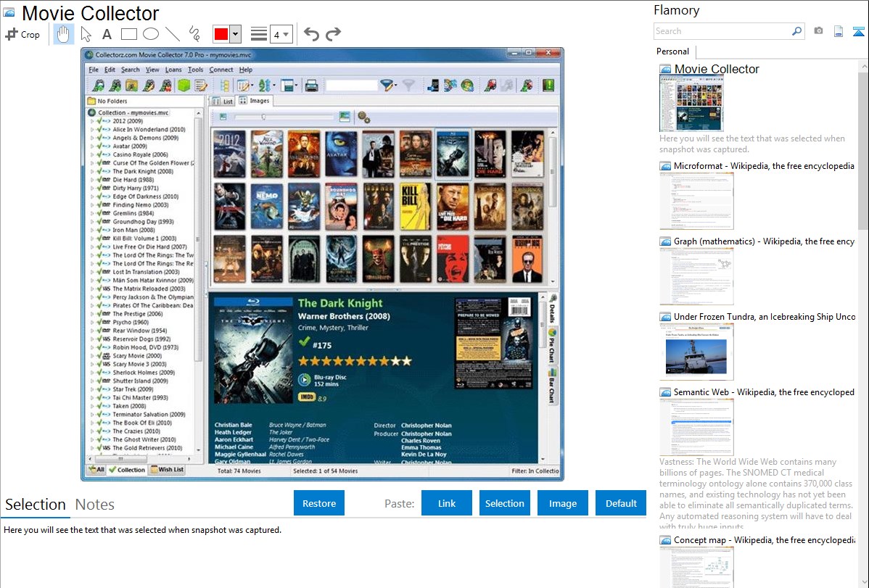Open the File menu in Movie Collector snapshot
Screen dimensions: 869x588
click(x=94, y=70)
